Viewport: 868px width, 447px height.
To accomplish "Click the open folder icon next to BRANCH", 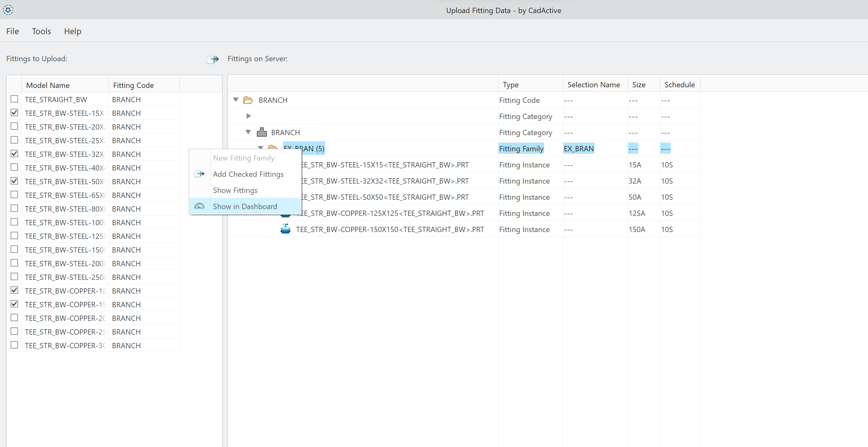I will (x=248, y=100).
